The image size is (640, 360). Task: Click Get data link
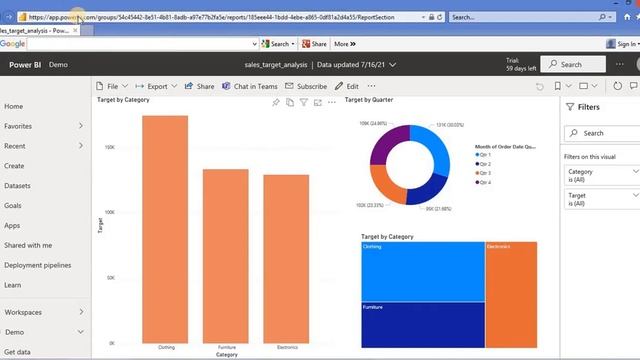(17, 352)
